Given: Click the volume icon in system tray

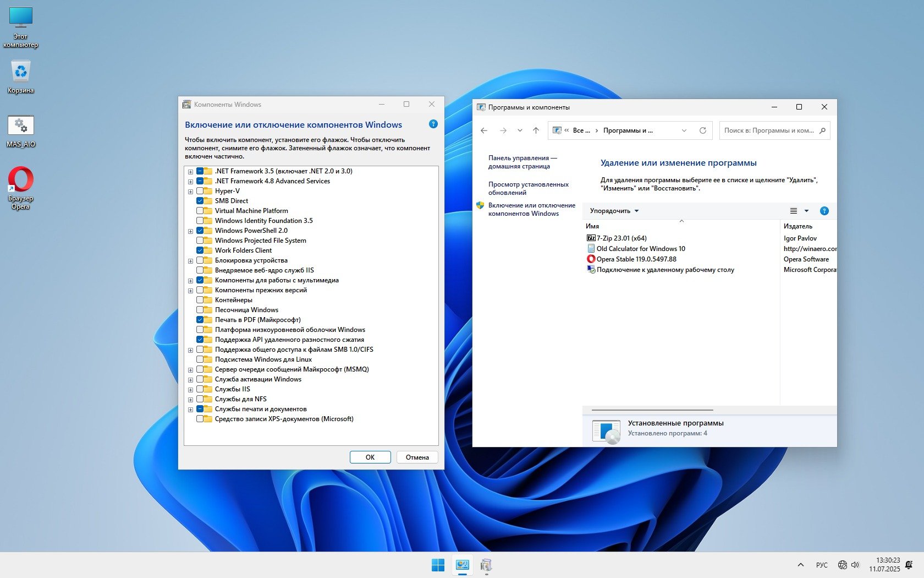Looking at the screenshot, I should pos(855,565).
